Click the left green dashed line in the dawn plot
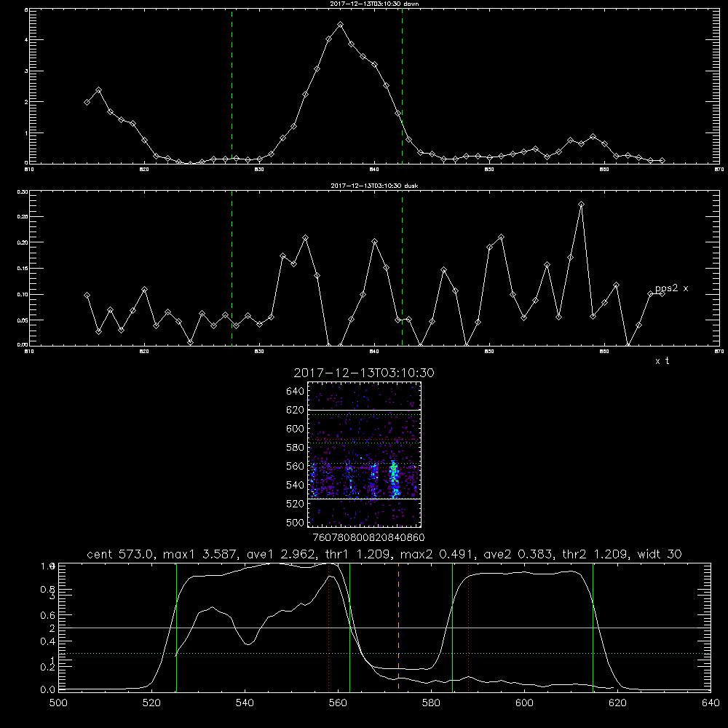The height and width of the screenshot is (728, 728). [x=232, y=87]
